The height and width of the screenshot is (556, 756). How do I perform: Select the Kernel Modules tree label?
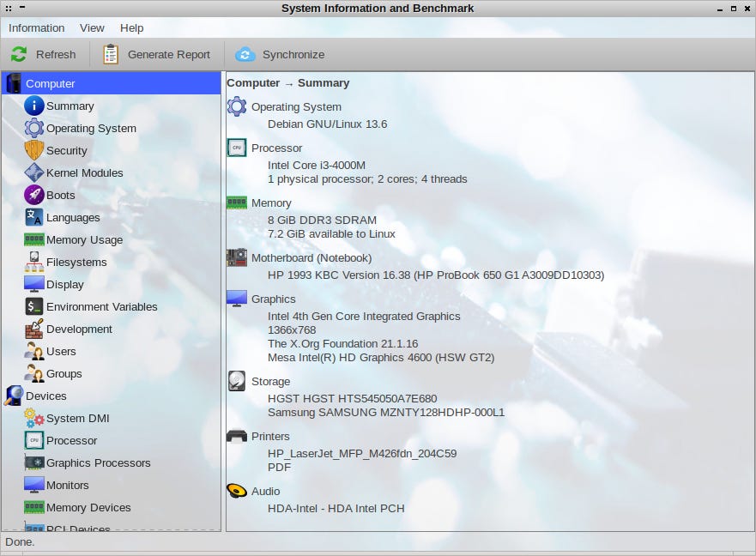[x=84, y=172]
